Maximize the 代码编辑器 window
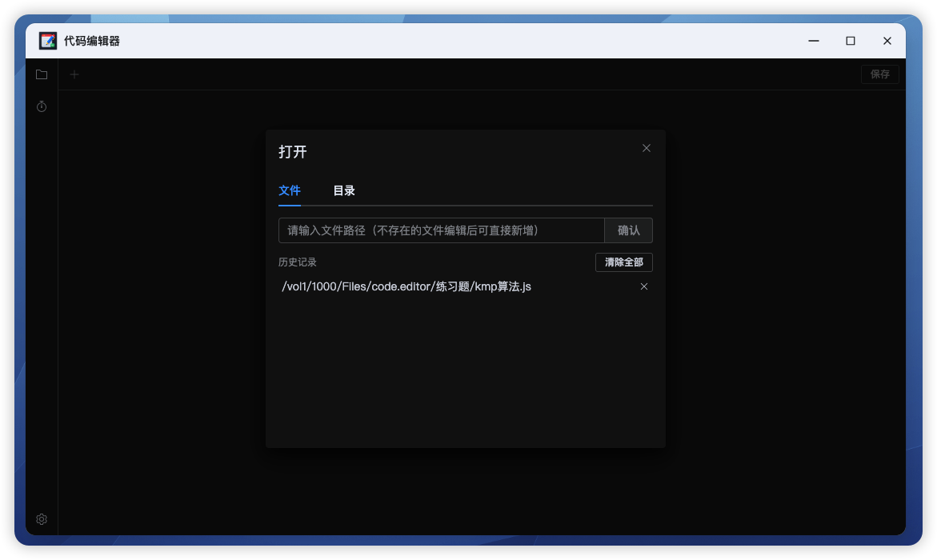This screenshot has width=937, height=560. click(x=851, y=41)
